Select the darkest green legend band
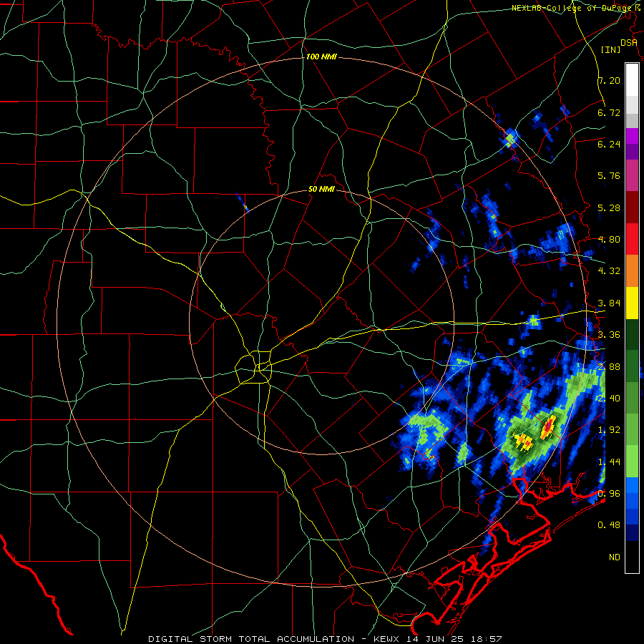This screenshot has width=644, height=644. pos(632,334)
